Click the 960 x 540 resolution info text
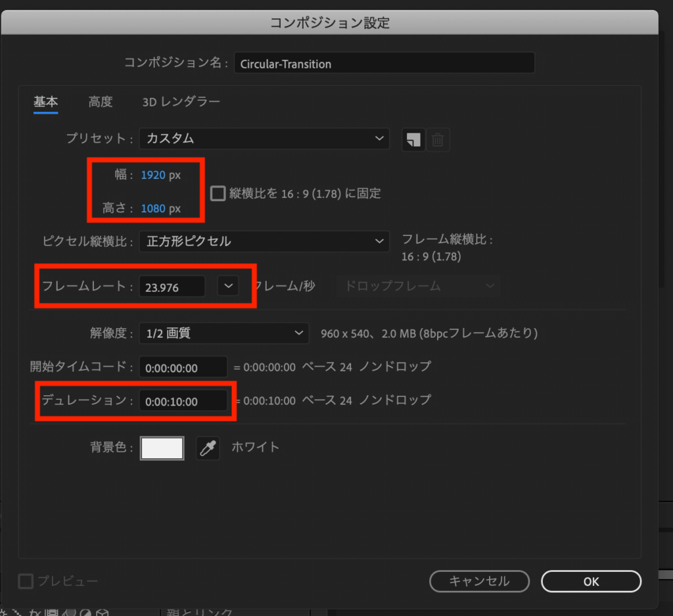 (x=429, y=333)
